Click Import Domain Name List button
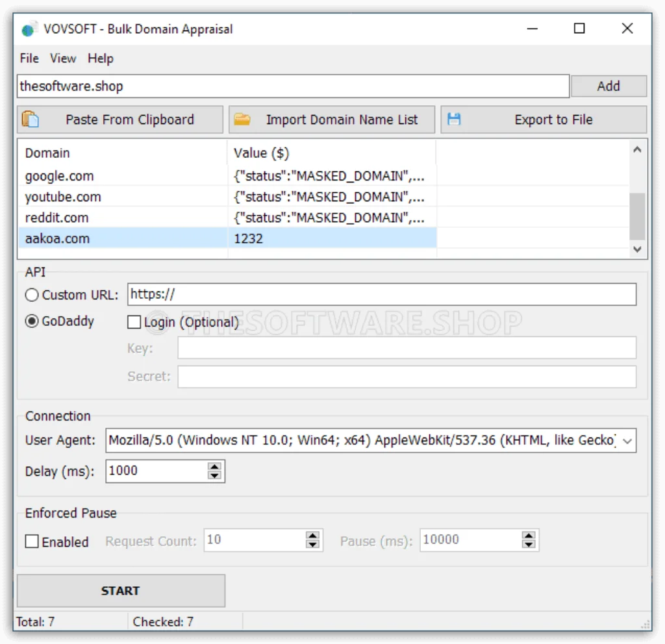The image size is (665, 644). click(332, 119)
